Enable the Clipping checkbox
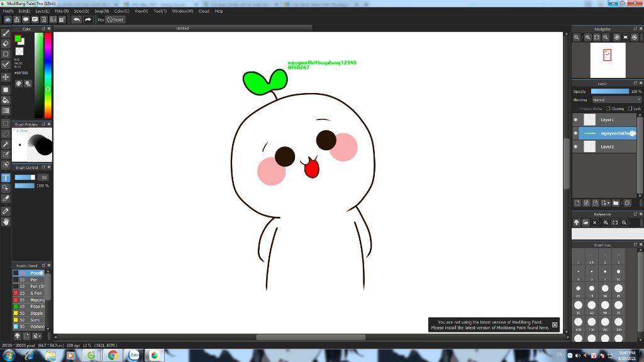Screen dimensions: 644x362 pyautogui.click(x=608, y=108)
